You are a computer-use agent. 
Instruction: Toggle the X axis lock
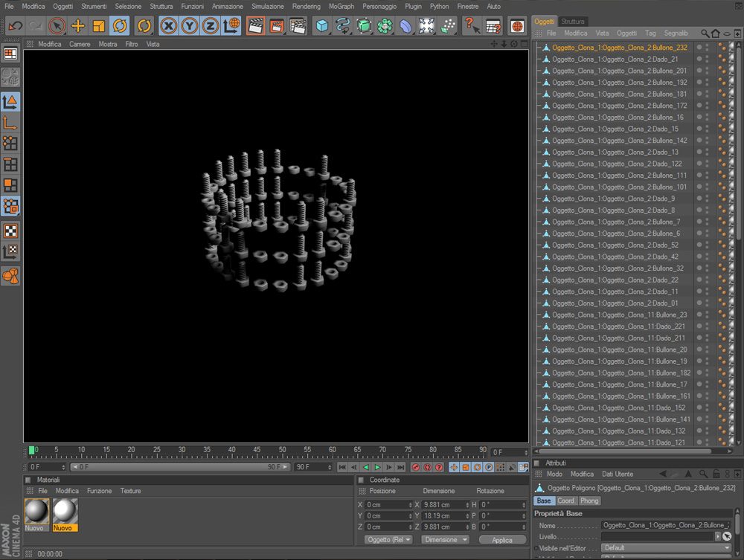pos(168,25)
